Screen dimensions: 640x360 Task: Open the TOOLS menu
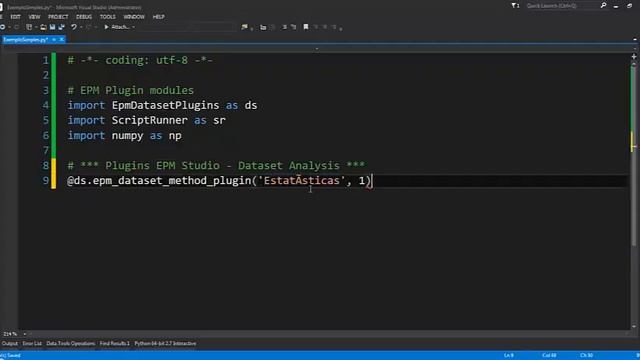108,17
